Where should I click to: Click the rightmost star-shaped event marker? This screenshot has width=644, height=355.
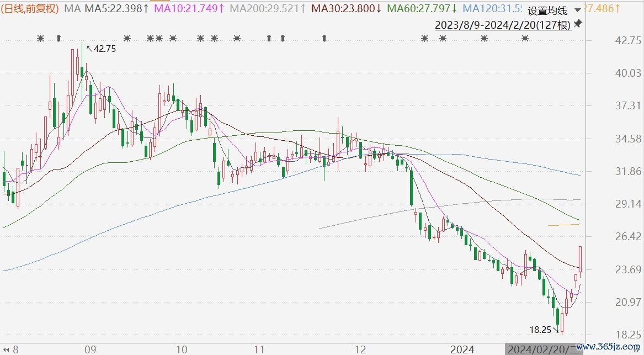(x=525, y=38)
